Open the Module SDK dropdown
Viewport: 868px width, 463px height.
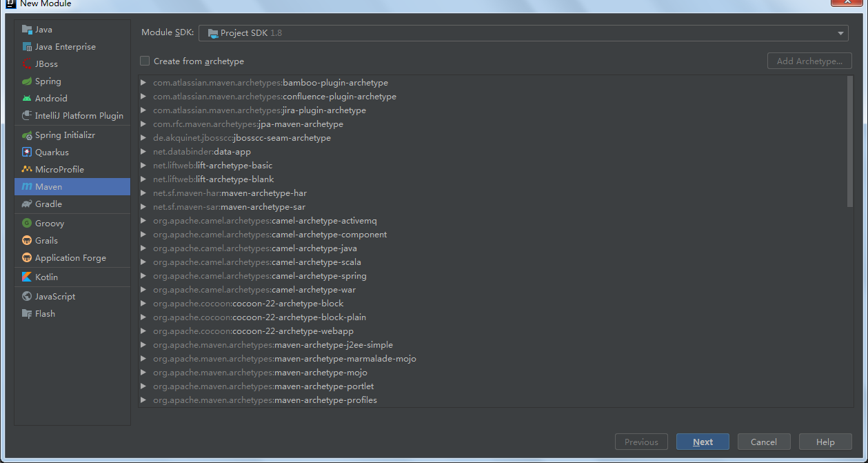(523, 33)
